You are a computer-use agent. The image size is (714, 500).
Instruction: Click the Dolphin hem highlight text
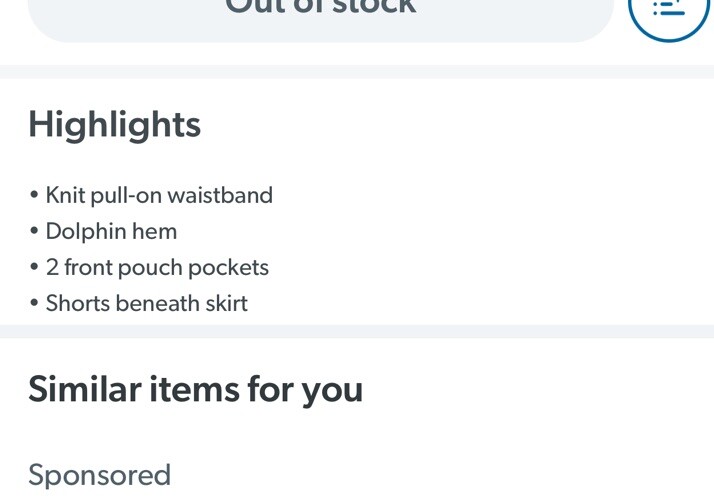click(111, 232)
